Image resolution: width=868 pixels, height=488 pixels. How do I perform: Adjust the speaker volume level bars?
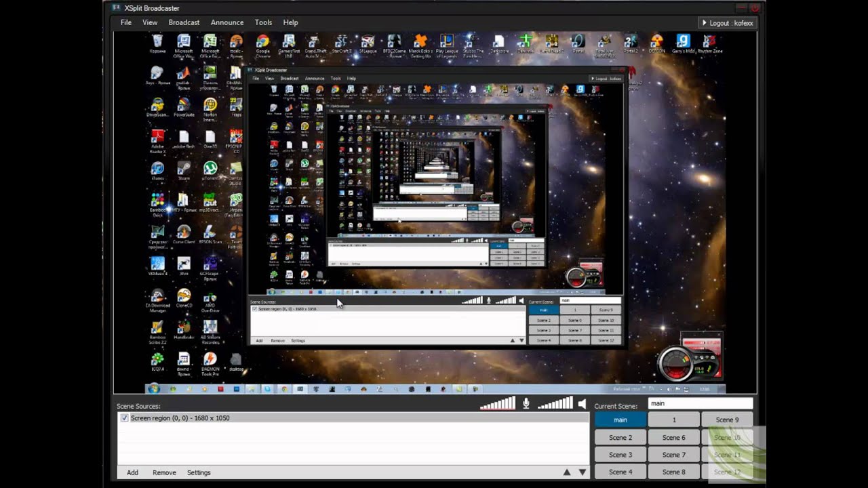(x=555, y=404)
